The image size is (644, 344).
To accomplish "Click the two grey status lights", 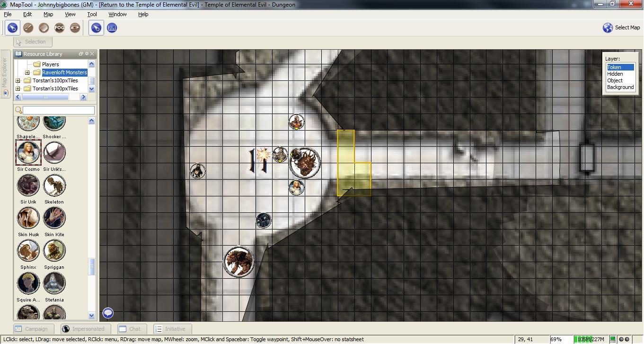I will click(x=624, y=339).
